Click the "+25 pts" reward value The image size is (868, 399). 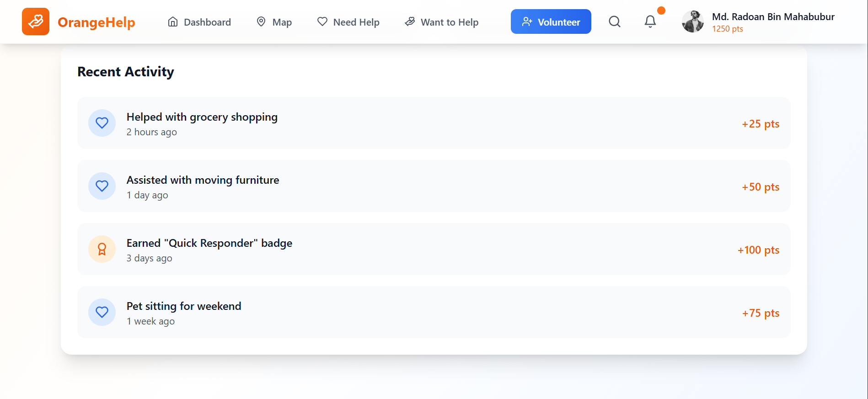point(761,124)
